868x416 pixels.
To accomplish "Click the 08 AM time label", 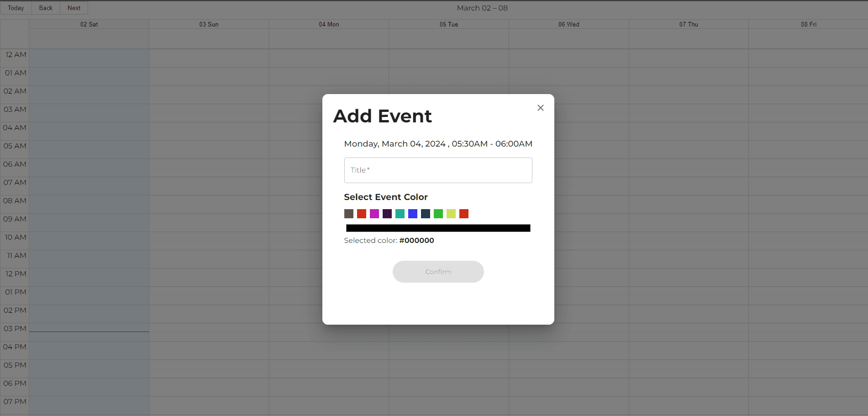I will click(15, 200).
